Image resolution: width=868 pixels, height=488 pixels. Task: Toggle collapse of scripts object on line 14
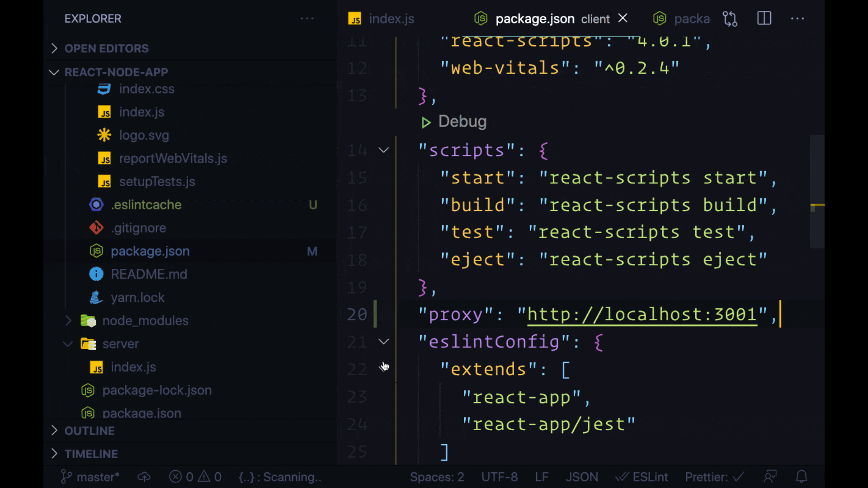pyautogui.click(x=383, y=150)
